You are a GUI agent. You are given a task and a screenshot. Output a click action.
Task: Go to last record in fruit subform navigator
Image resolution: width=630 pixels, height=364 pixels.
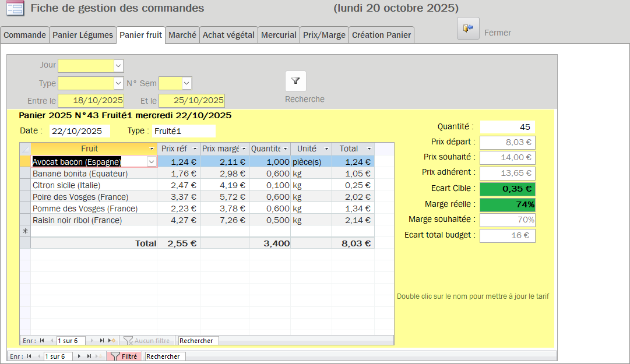pyautogui.click(x=102, y=341)
